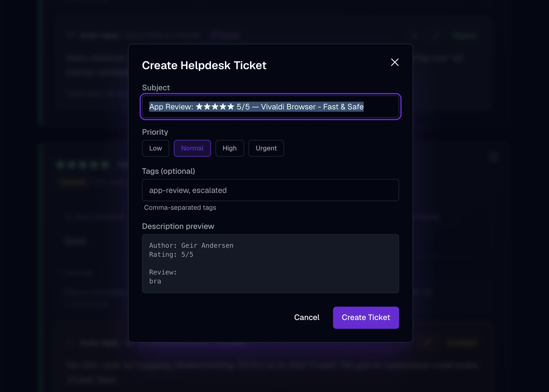Click the 'Priority' label
The width and height of the screenshot is (549, 392).
point(155,132)
